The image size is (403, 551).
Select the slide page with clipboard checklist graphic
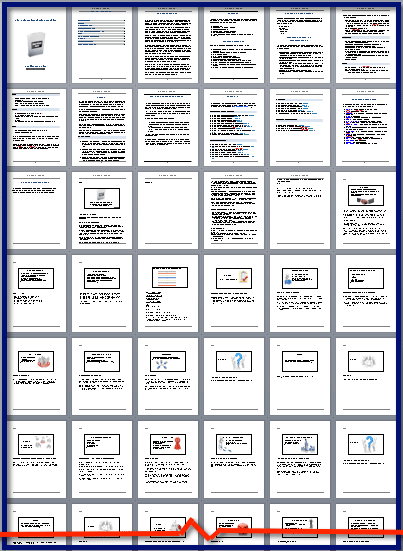pos(234,293)
